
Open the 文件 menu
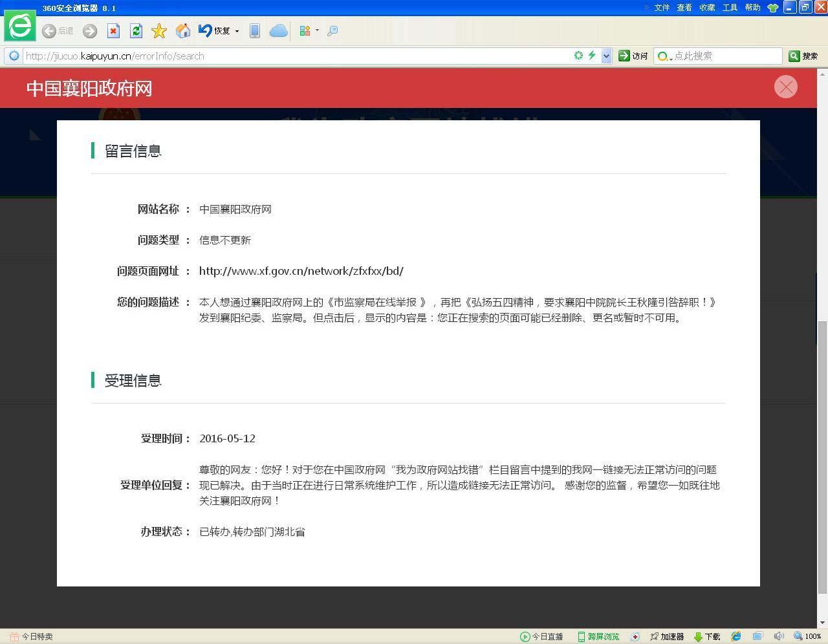pos(662,8)
